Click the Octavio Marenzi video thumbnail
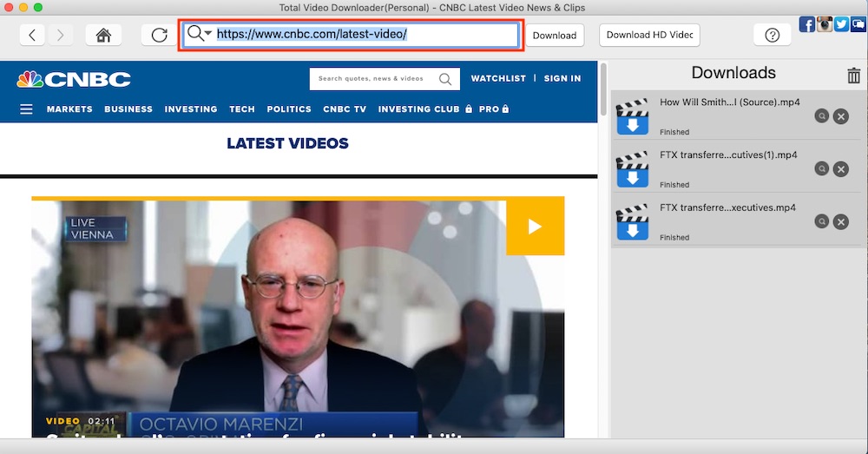 298,319
